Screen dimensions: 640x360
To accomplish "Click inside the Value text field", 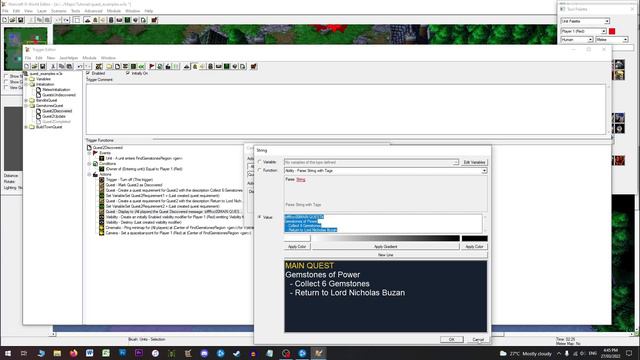I will coord(383,224).
